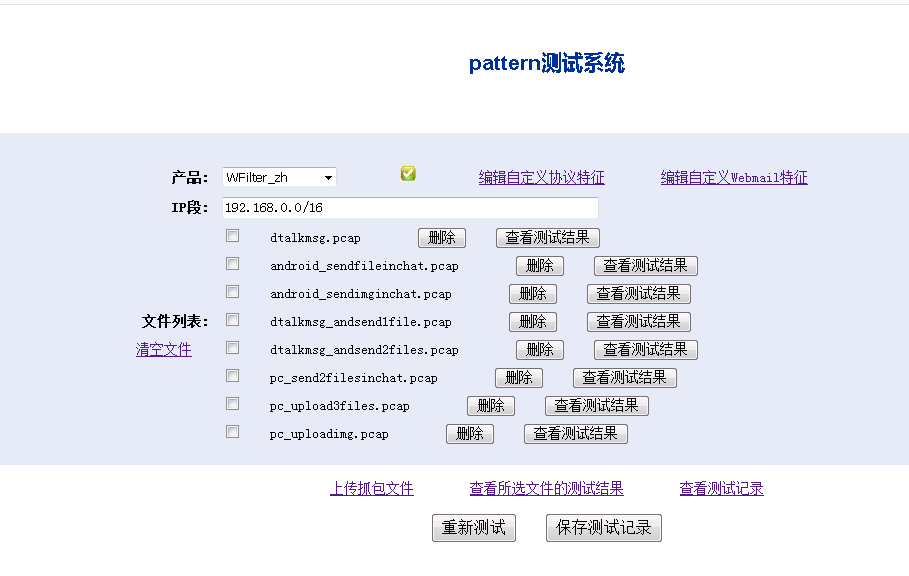Open the 上传抓包文件 upload link
The image size is (909, 576).
coord(371,489)
